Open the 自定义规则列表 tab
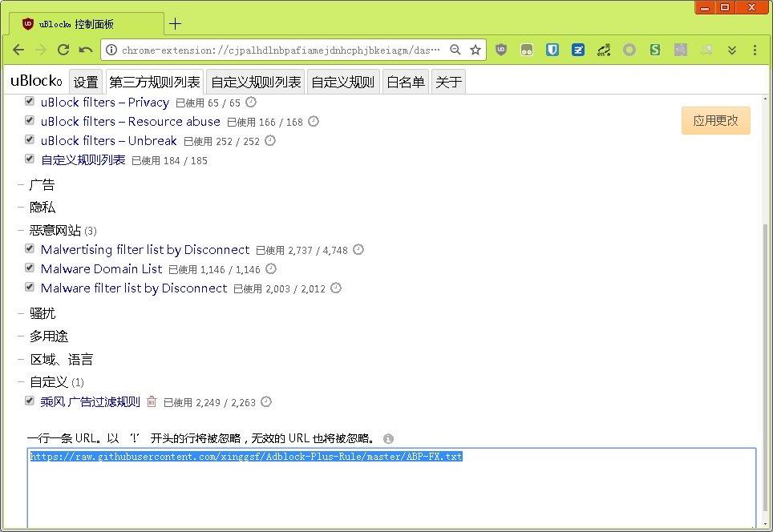The height and width of the screenshot is (532, 773). (256, 82)
